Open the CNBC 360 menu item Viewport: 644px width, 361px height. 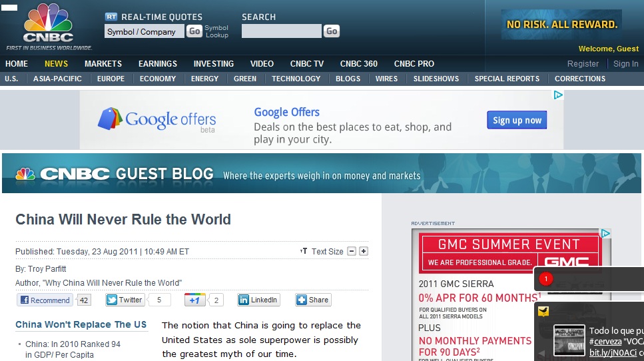coord(358,64)
